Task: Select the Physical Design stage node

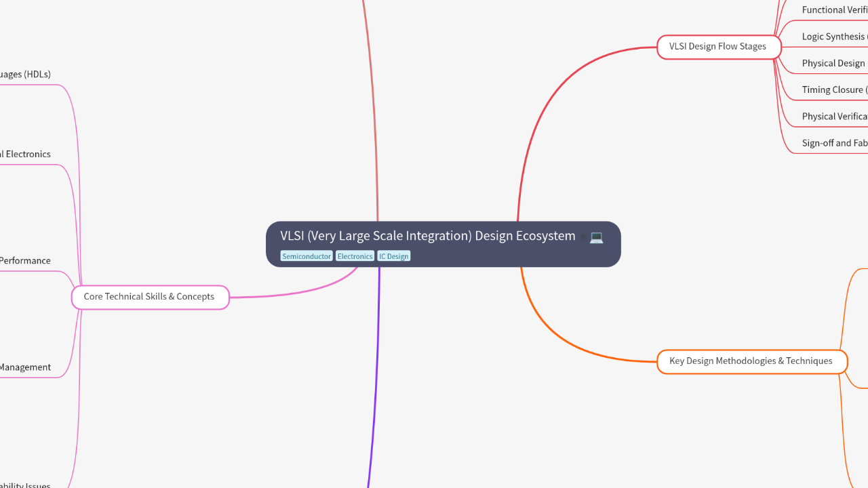Action: pos(833,62)
